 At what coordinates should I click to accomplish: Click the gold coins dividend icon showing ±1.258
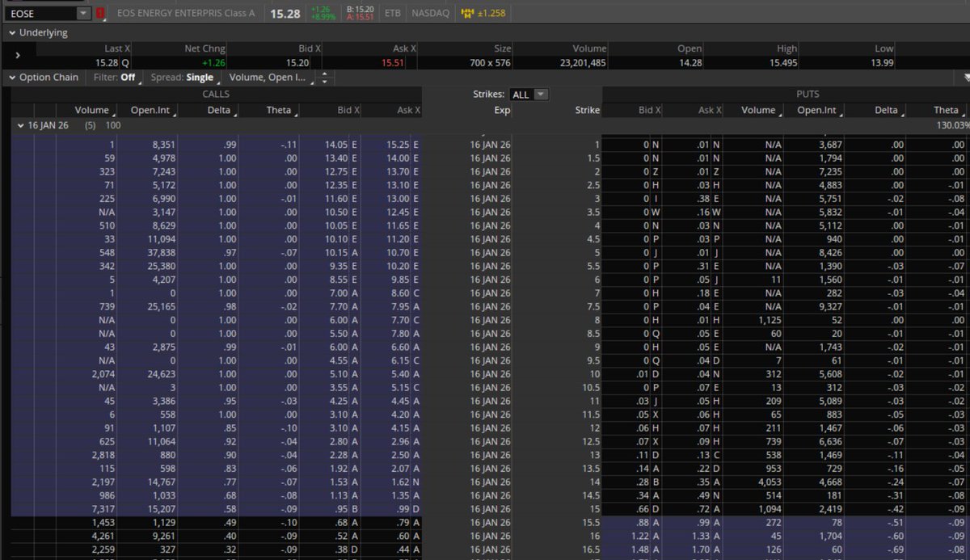click(475, 13)
